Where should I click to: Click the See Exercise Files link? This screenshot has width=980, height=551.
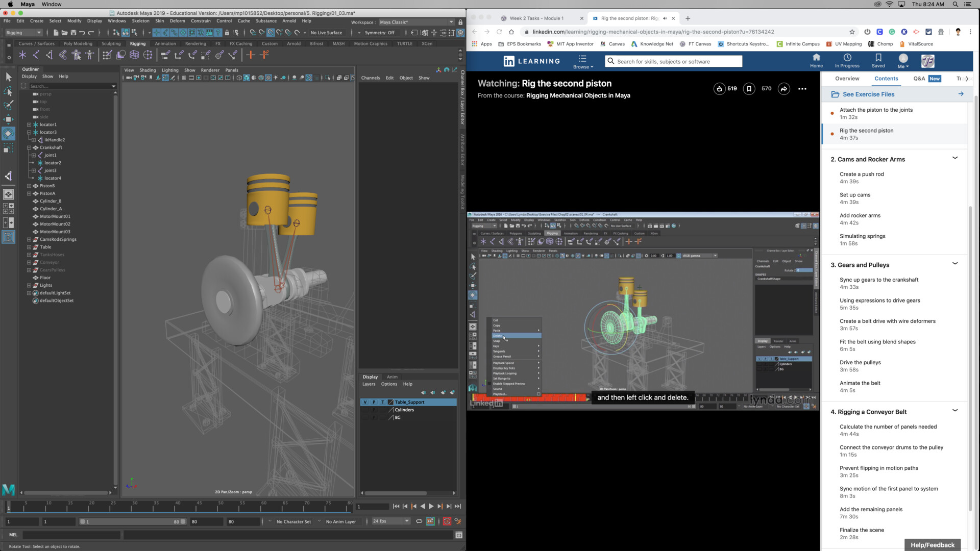pyautogui.click(x=868, y=94)
